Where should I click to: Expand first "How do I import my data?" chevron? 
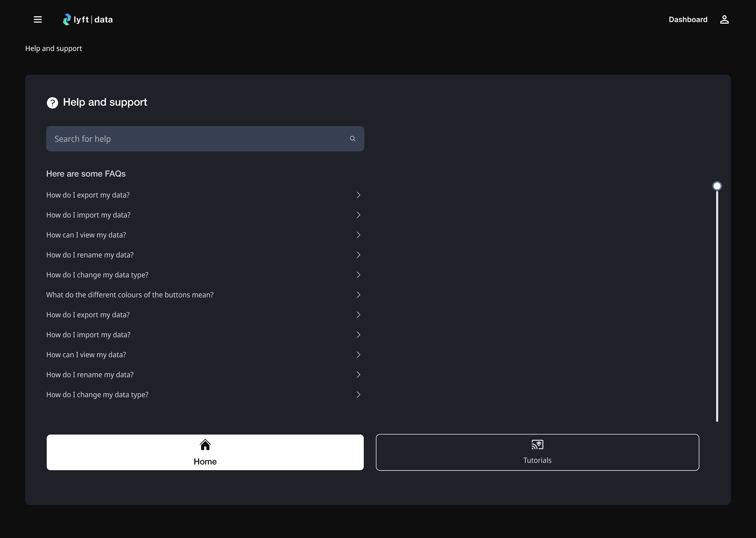click(x=358, y=215)
